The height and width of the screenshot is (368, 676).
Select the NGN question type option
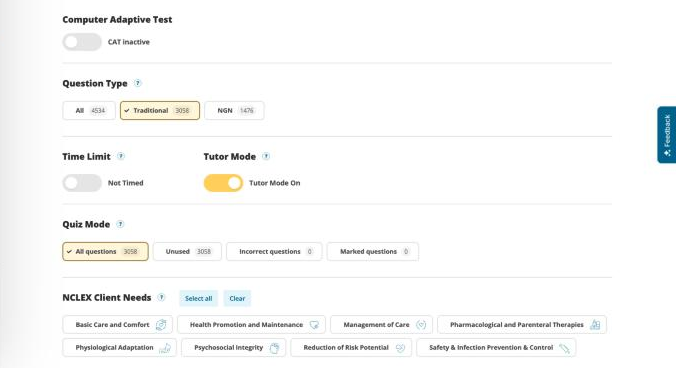pos(234,110)
